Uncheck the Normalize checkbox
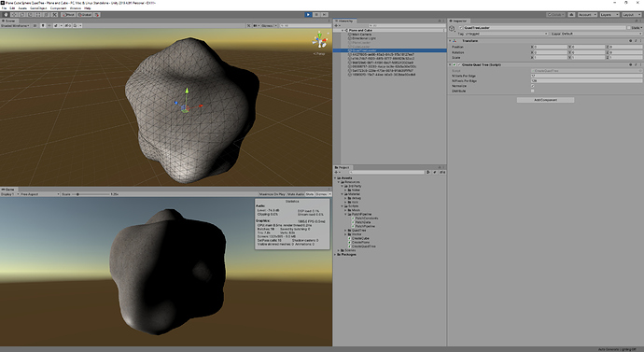The width and height of the screenshot is (644, 352). (x=533, y=86)
